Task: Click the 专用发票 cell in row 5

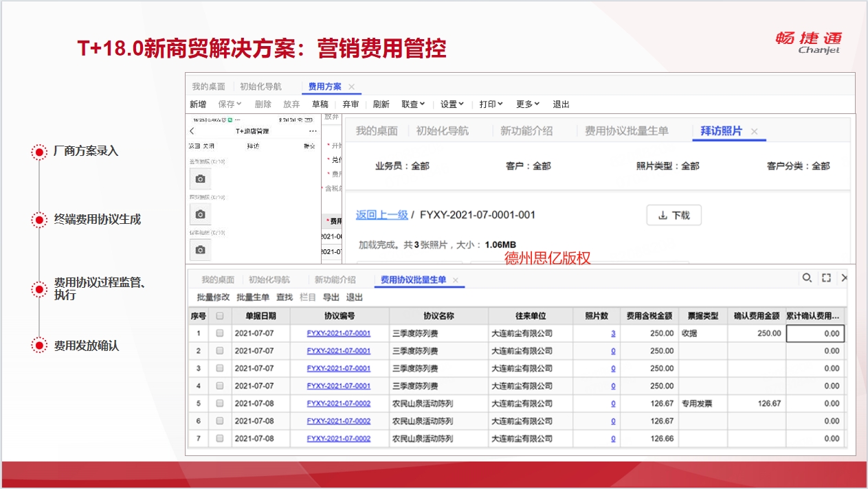Action: (x=703, y=403)
